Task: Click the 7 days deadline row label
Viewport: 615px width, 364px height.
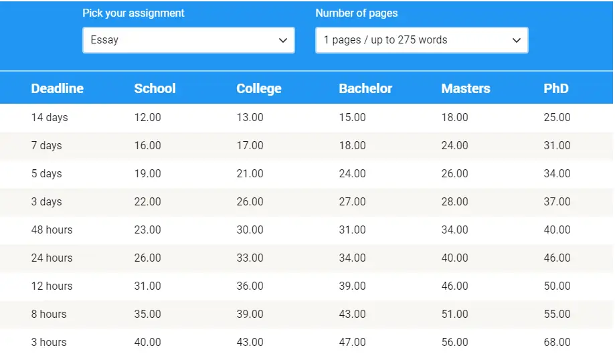Action: pos(46,146)
